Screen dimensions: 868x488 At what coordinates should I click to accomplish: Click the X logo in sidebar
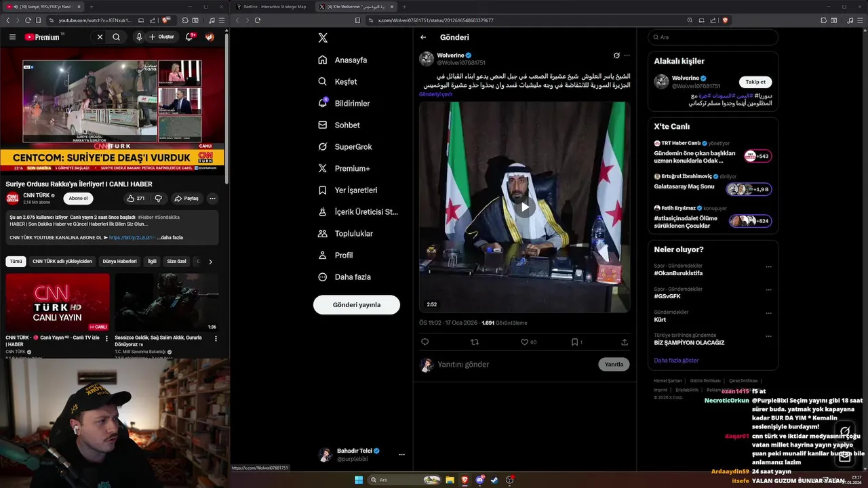tap(323, 38)
